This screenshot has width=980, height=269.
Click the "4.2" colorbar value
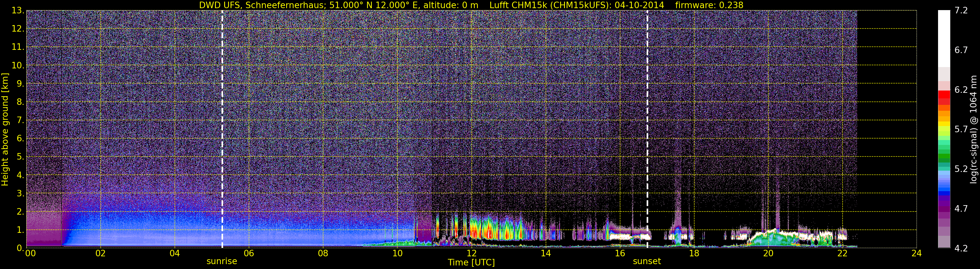[x=961, y=248]
